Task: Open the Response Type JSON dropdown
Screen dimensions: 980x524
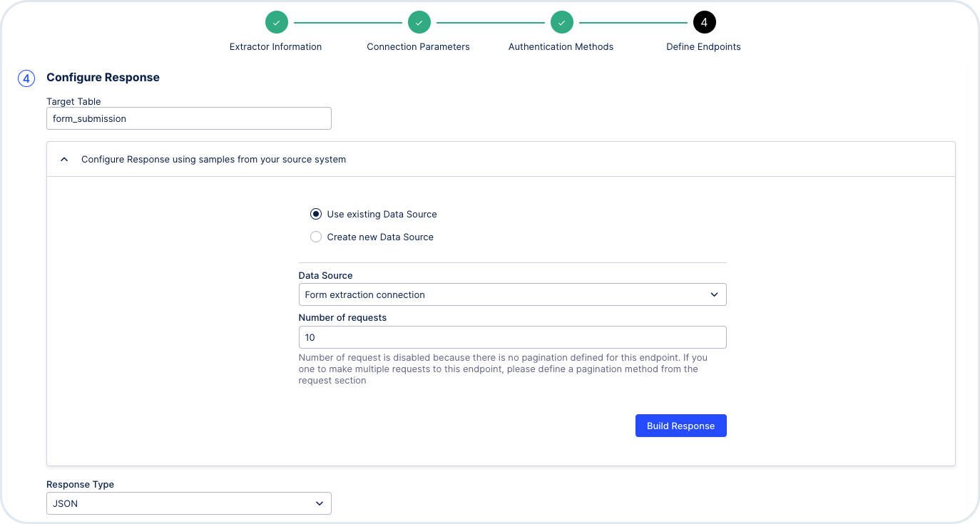Action: pos(189,503)
